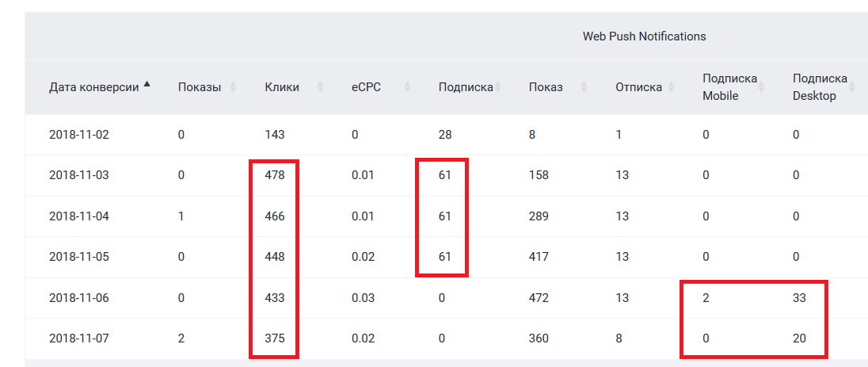The width and height of the screenshot is (868, 367).
Task: Select the 2018-11-02 date cell
Action: click(78, 135)
